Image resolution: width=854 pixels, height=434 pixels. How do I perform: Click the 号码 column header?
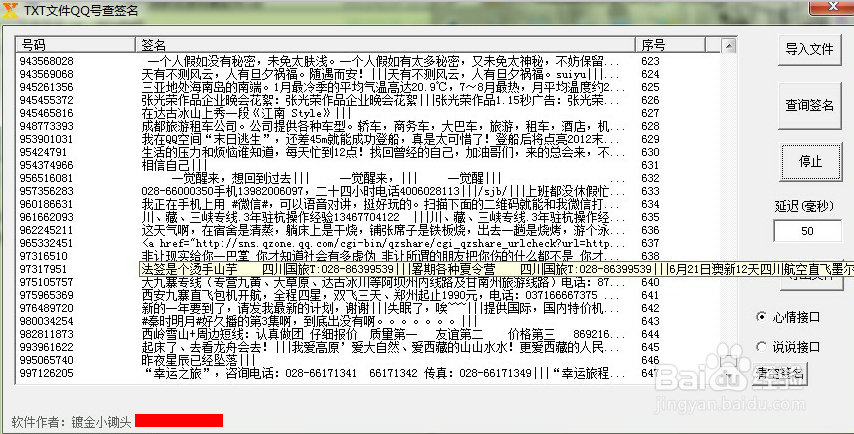pyautogui.click(x=75, y=45)
